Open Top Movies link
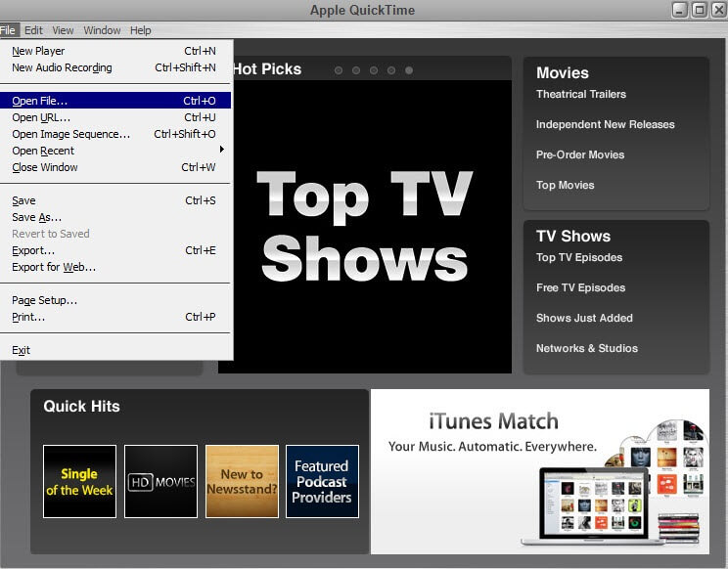The image size is (728, 569). [565, 185]
